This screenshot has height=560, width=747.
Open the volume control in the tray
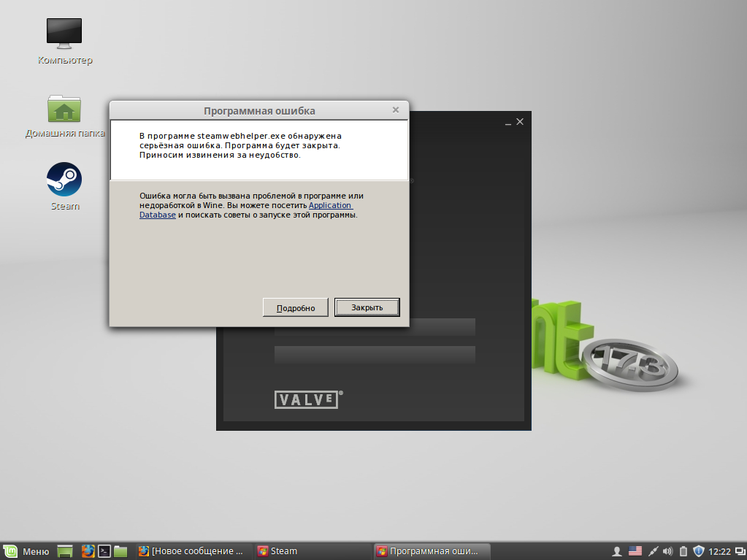tap(667, 551)
